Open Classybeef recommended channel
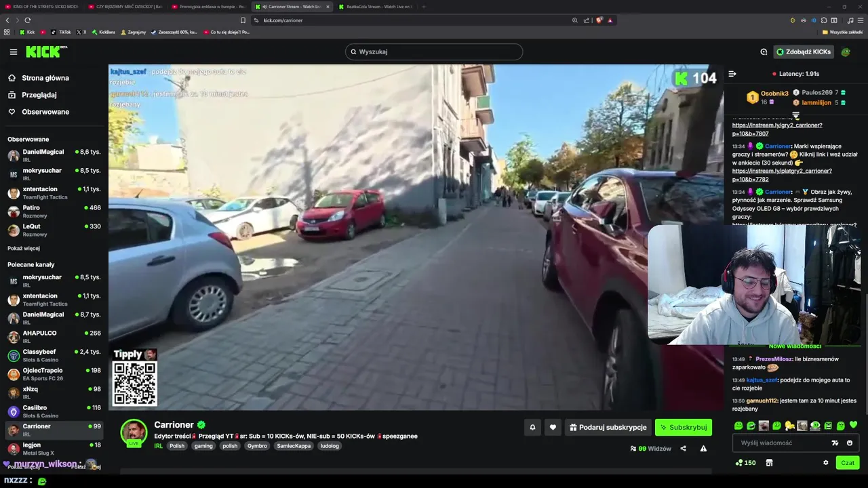The height and width of the screenshot is (488, 868). click(x=54, y=355)
